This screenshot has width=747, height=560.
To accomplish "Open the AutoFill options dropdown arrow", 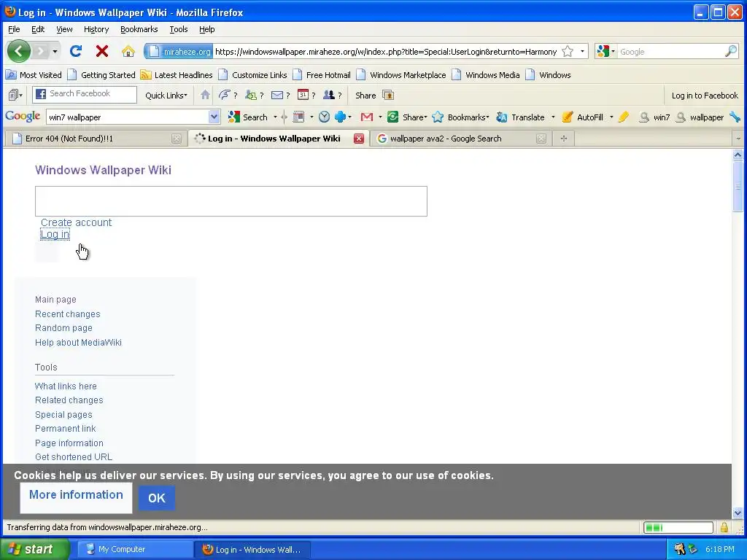I will click(x=611, y=117).
